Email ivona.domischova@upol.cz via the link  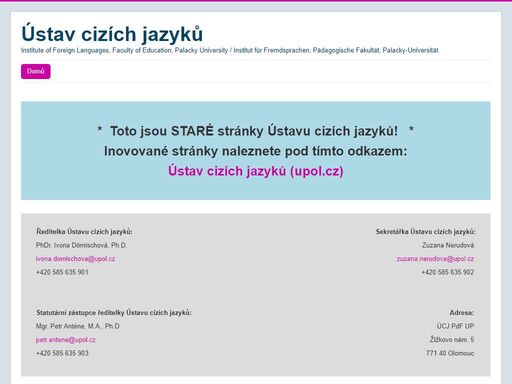point(76,259)
